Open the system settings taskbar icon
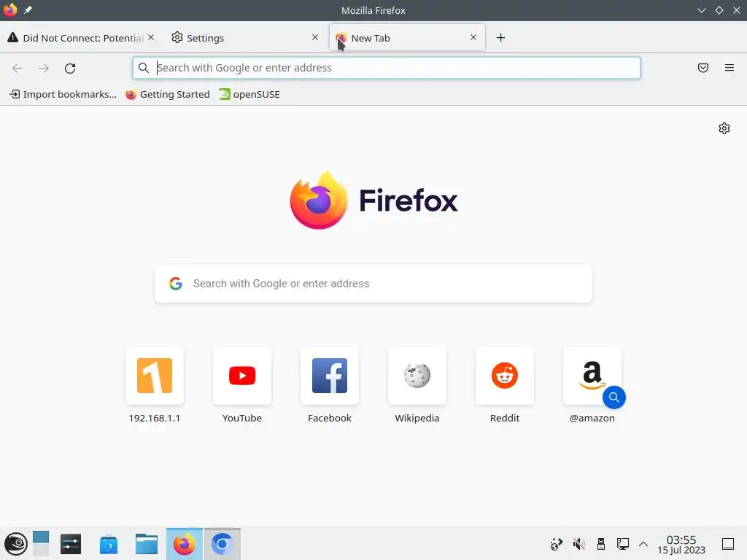747x560 pixels. pyautogui.click(x=71, y=544)
